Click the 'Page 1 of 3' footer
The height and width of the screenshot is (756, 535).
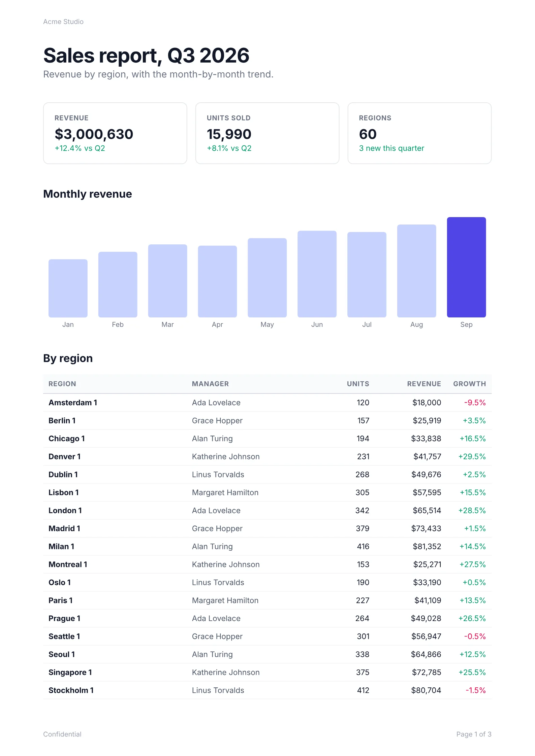(x=474, y=734)
